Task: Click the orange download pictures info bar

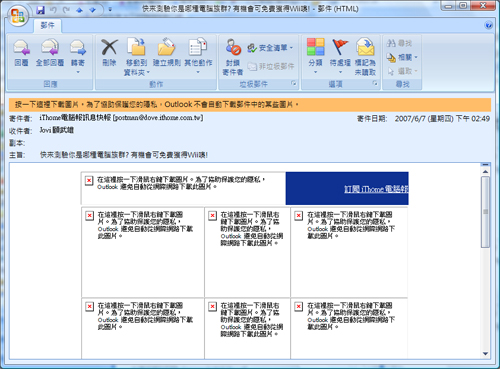Action: click(x=250, y=105)
